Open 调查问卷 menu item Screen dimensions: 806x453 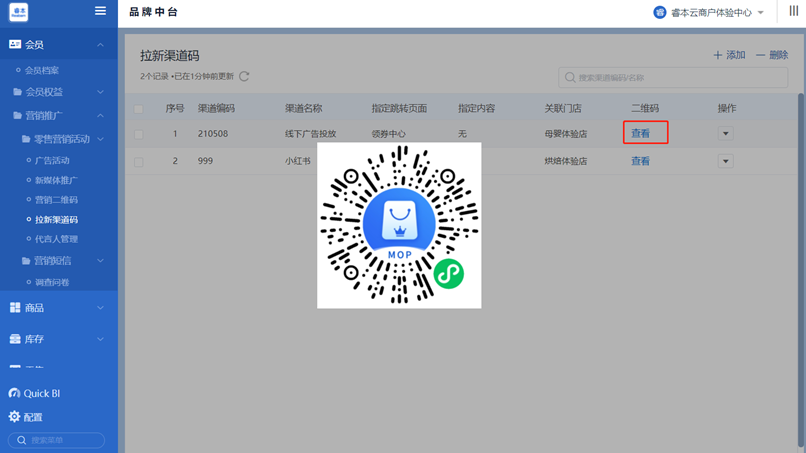[x=52, y=282]
